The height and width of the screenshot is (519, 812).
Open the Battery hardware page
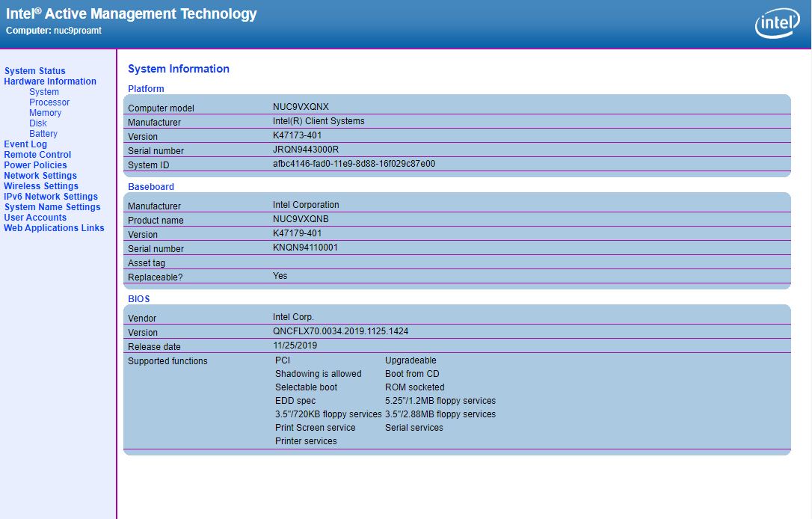pyautogui.click(x=43, y=134)
